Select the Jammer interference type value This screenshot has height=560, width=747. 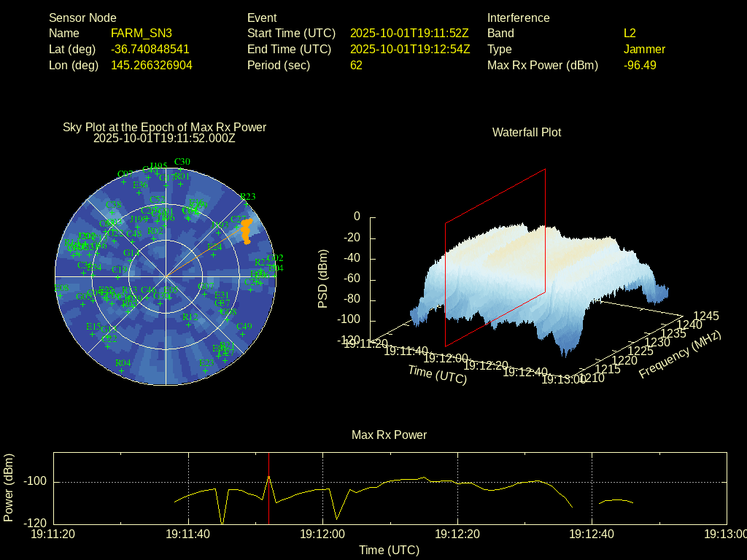[x=644, y=50]
